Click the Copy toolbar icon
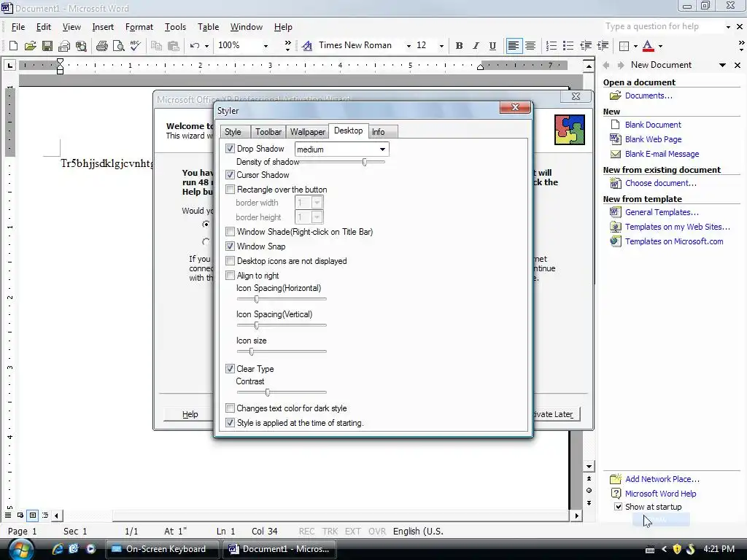Screen dimensions: 747x560 click(156, 46)
